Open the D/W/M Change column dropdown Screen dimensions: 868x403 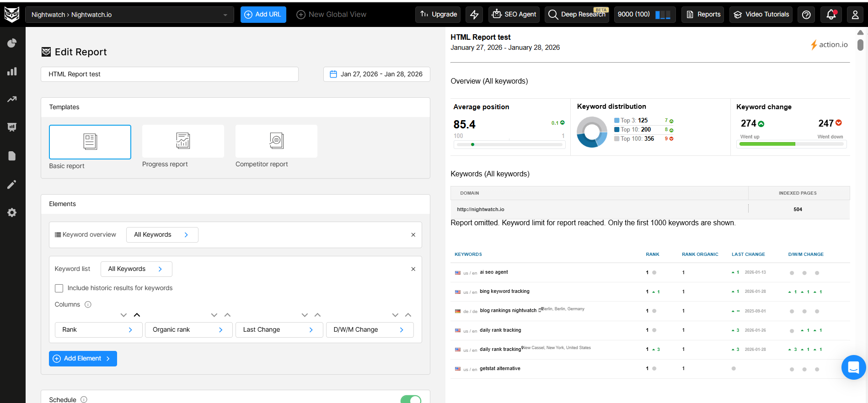coord(370,330)
